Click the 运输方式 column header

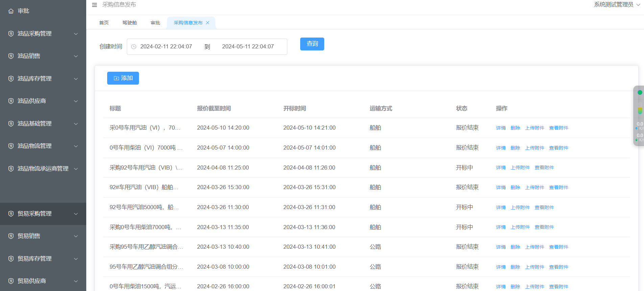[381, 108]
